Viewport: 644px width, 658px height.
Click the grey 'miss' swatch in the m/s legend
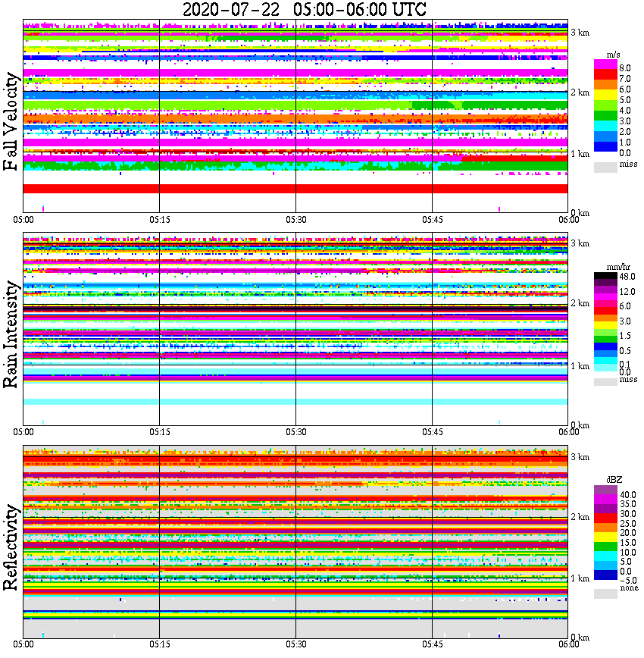[x=605, y=167]
